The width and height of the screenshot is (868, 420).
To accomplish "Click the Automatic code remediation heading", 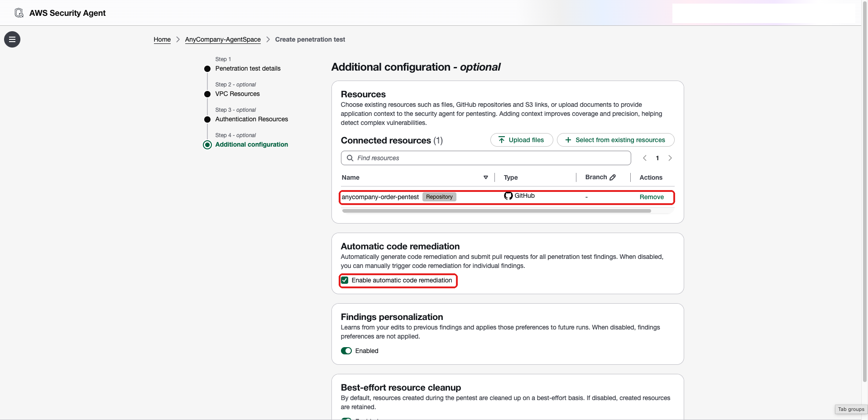I will pyautogui.click(x=400, y=246).
